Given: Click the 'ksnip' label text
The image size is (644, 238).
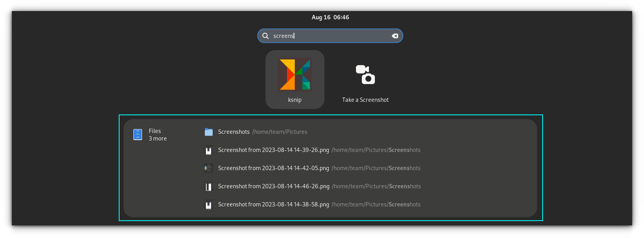Looking at the screenshot, I should coord(295,100).
